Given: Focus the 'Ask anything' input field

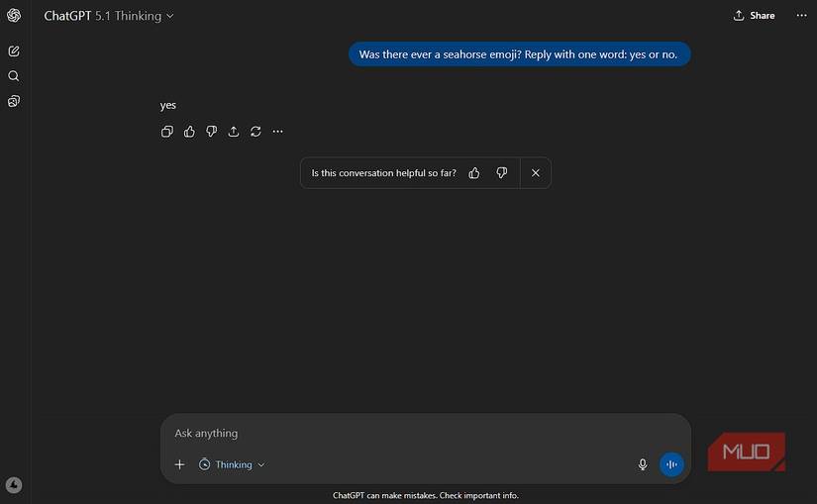Looking at the screenshot, I should coord(425,433).
